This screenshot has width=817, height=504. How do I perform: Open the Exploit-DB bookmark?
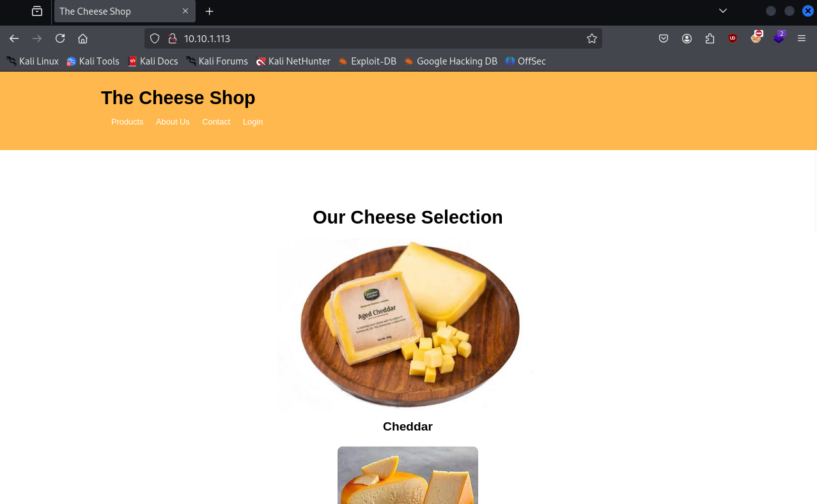pos(368,61)
